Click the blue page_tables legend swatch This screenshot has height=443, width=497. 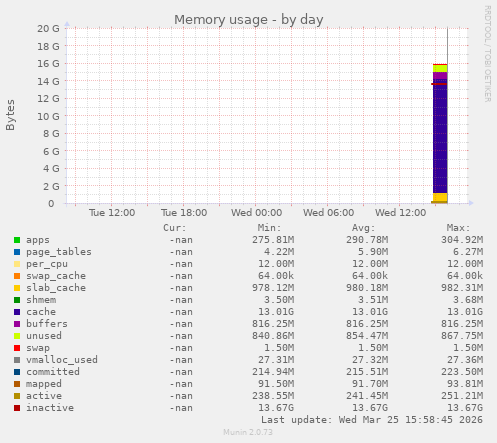coord(17,252)
